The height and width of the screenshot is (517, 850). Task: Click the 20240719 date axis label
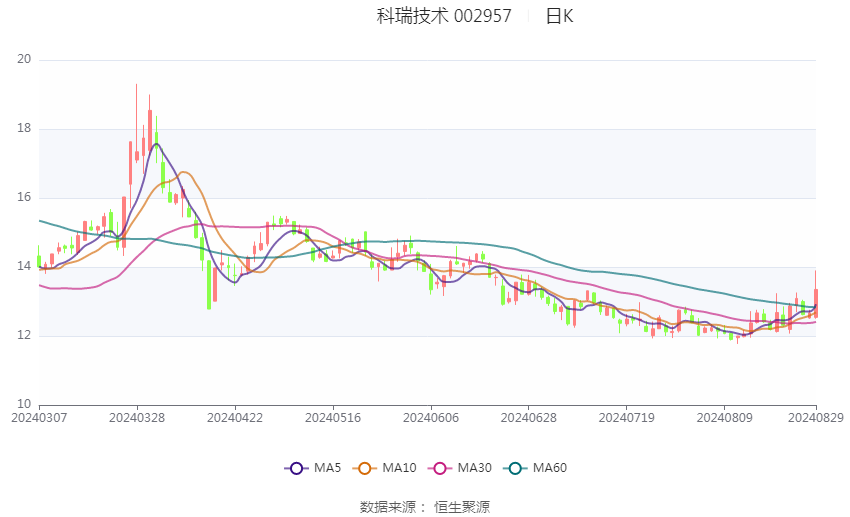click(x=627, y=418)
